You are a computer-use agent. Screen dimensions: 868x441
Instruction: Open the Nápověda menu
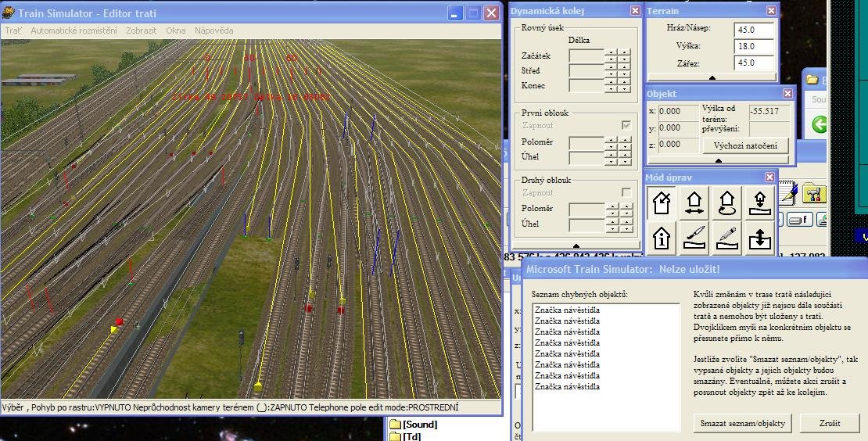[213, 30]
